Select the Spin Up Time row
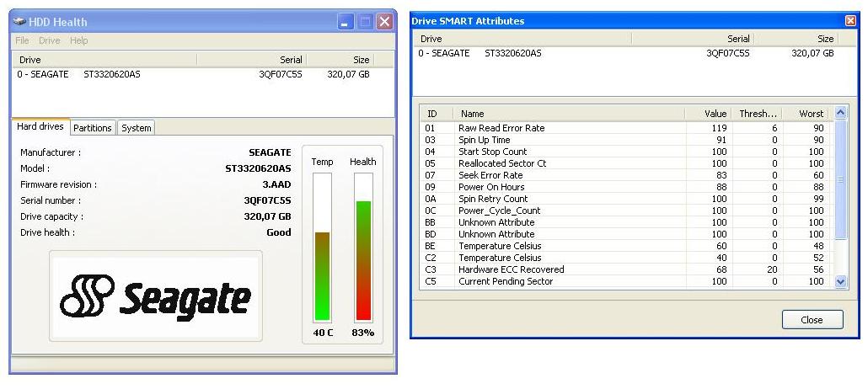 [625, 140]
